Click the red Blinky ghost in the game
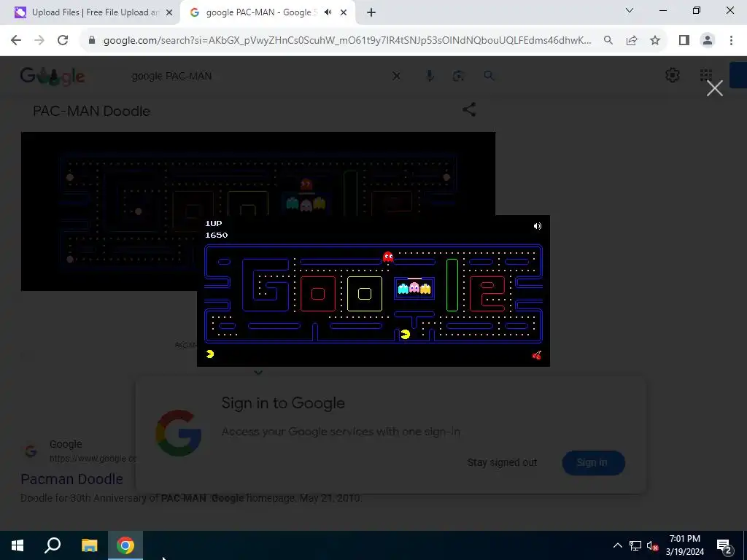The width and height of the screenshot is (747, 560). [x=388, y=257]
